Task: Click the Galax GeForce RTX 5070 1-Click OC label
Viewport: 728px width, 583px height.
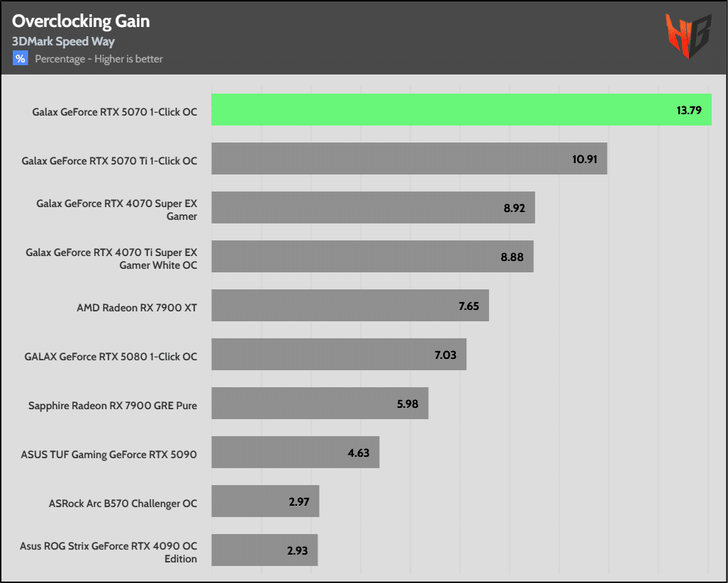Action: click(x=115, y=112)
